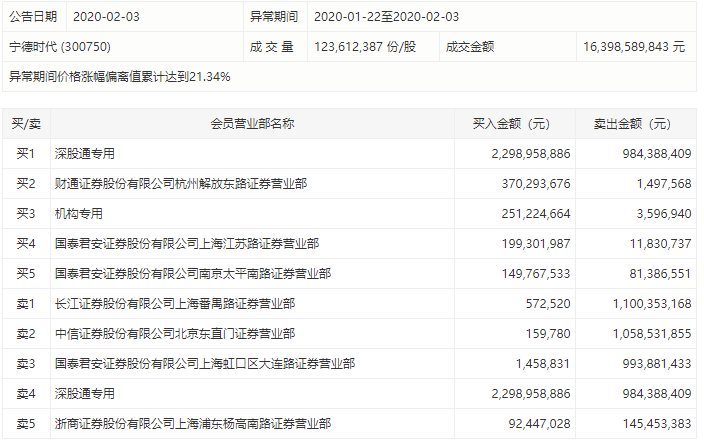
Task: Click the 成交量 value 123,612,387 份/股
Action: pos(366,47)
